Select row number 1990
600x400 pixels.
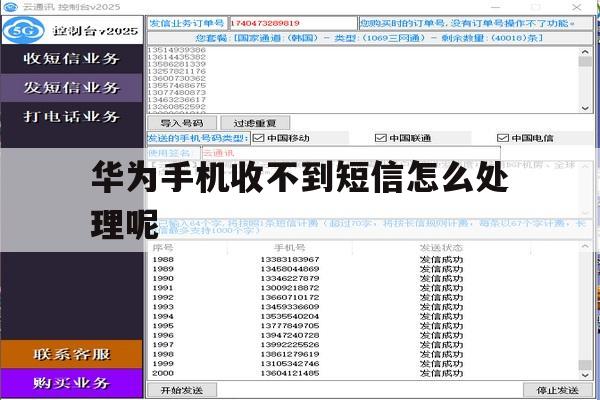pyautogui.click(x=163, y=278)
